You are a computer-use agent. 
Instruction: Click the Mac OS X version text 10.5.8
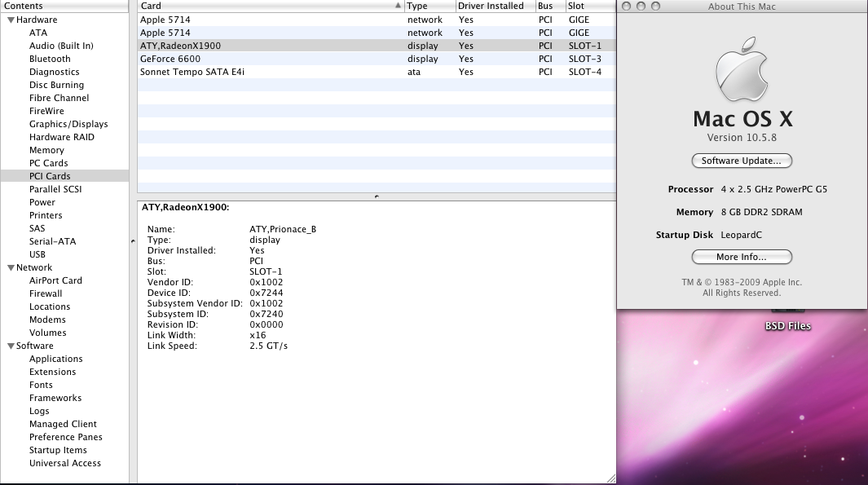(x=741, y=137)
